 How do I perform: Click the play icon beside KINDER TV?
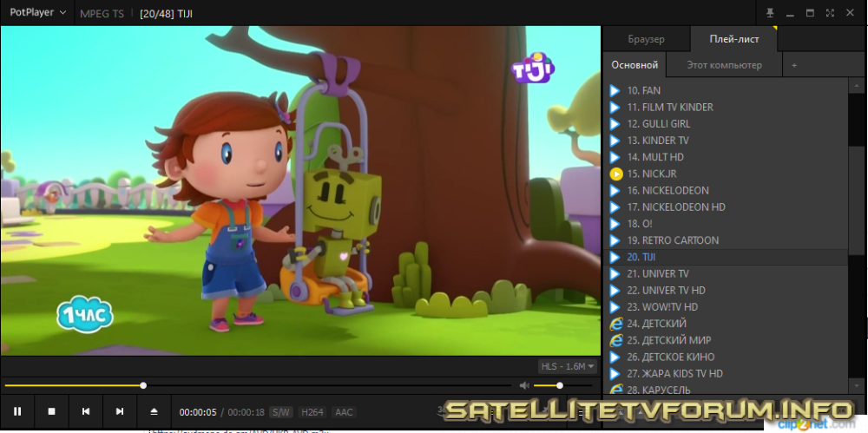[615, 140]
